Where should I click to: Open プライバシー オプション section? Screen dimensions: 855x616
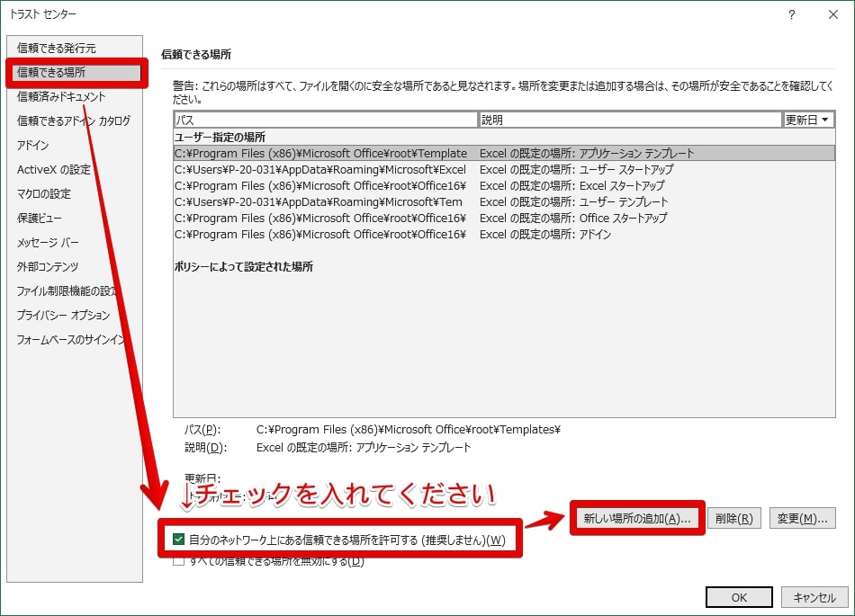tap(63, 315)
